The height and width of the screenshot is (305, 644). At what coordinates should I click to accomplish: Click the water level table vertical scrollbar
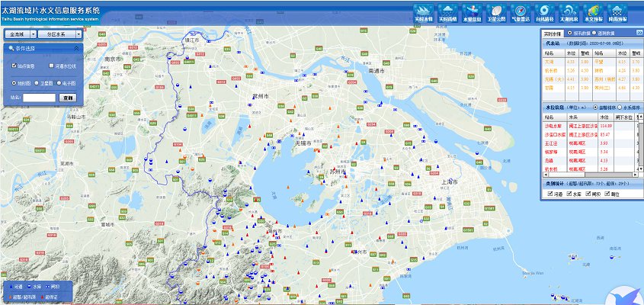(x=641, y=142)
